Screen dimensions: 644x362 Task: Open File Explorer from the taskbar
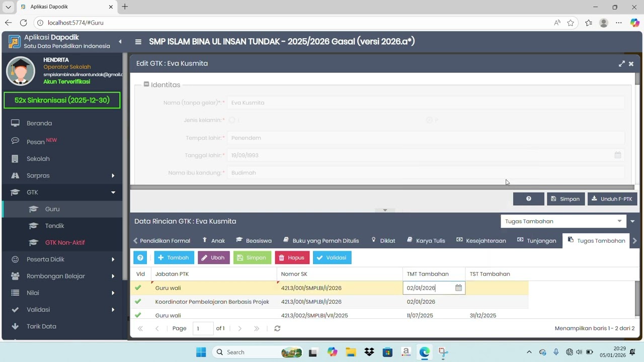pos(351,352)
